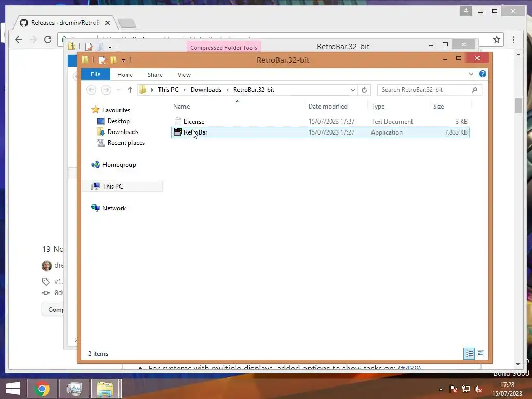Viewport: 532px width, 399px height.
Task: Reload the Chrome page
Action: point(48,39)
